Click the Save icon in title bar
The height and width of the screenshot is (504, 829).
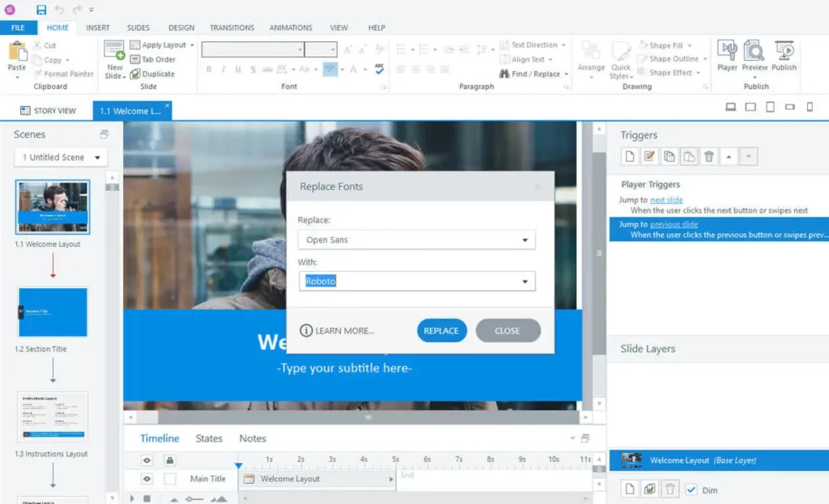41,10
